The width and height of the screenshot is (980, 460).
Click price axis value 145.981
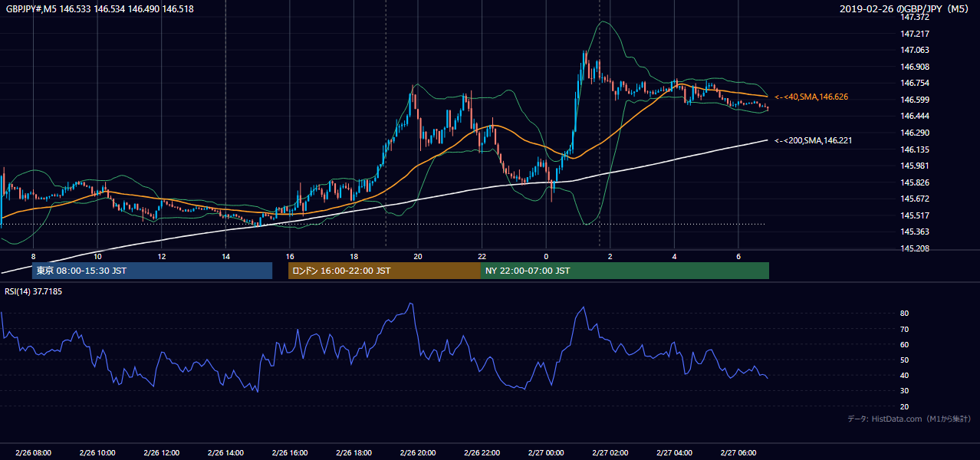[x=914, y=166]
